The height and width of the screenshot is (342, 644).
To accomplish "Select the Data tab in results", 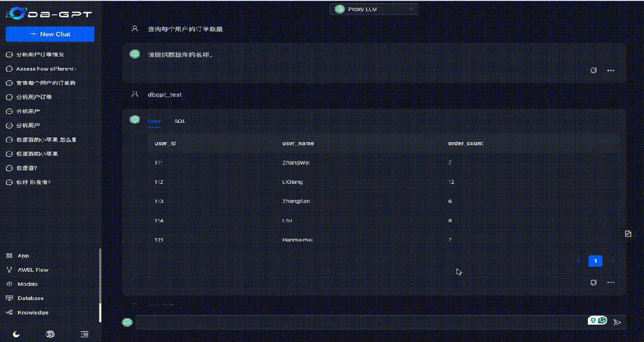I will click(154, 121).
